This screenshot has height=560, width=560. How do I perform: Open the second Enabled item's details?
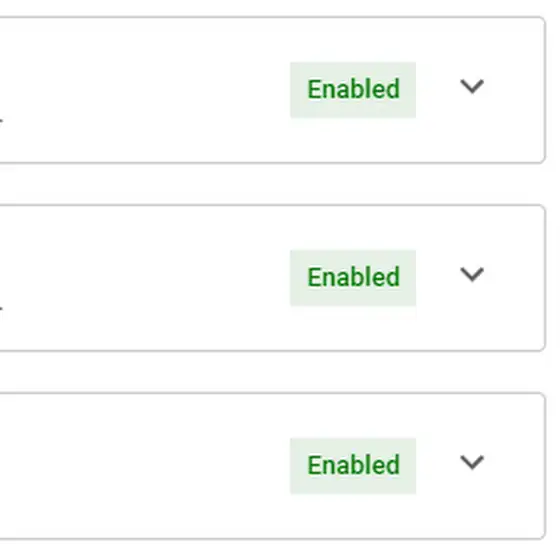coord(472,275)
